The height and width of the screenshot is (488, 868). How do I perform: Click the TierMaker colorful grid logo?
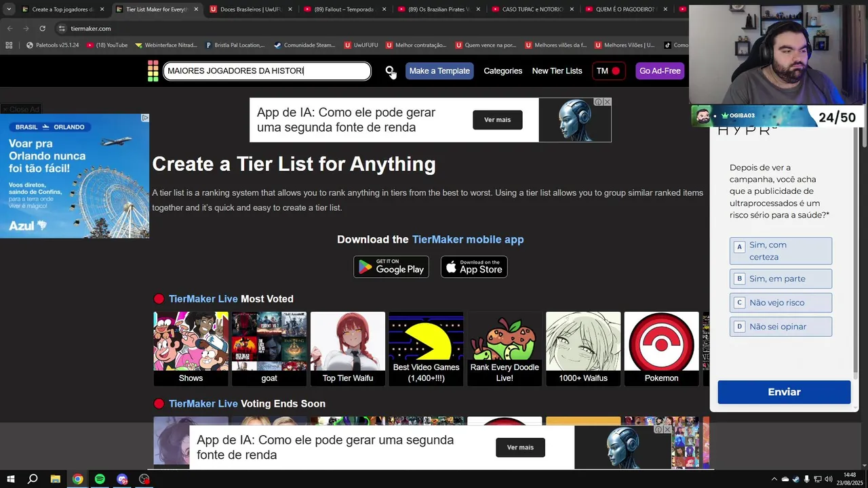pyautogui.click(x=153, y=71)
